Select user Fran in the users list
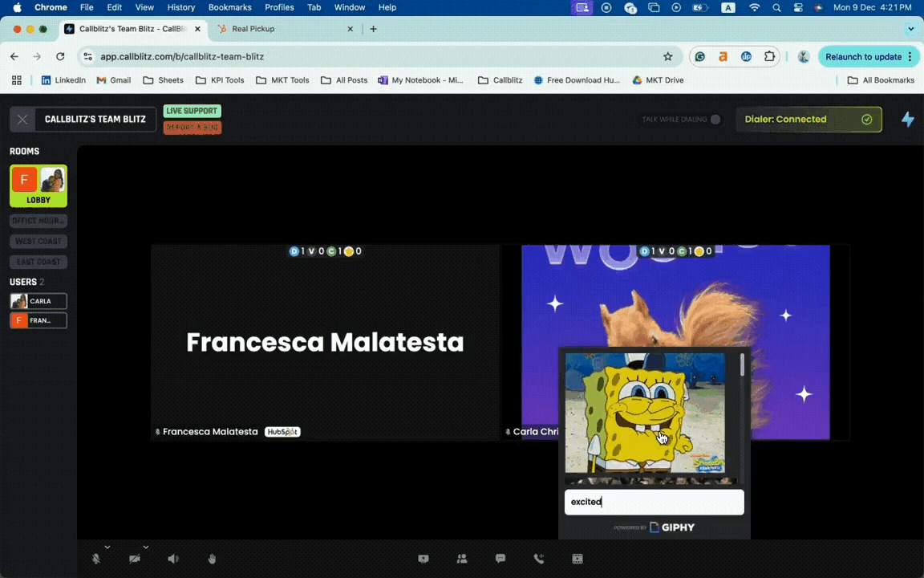The width and height of the screenshot is (924, 578). [38, 320]
